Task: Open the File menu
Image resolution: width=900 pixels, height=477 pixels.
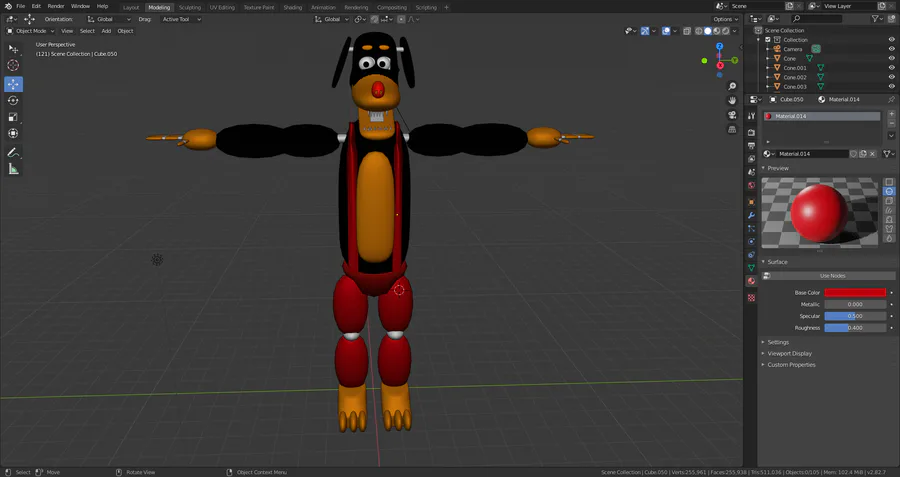Action: 21,6
